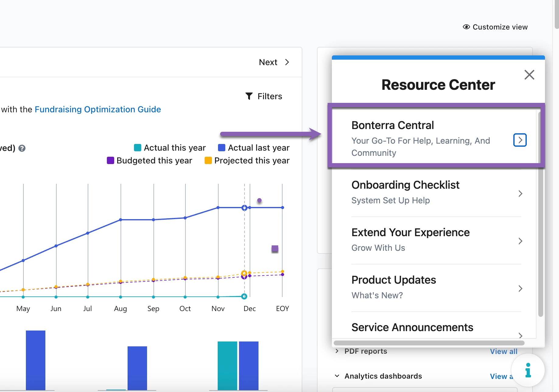Open Extend Your Experience resource
559x392 pixels.
pyautogui.click(x=436, y=240)
